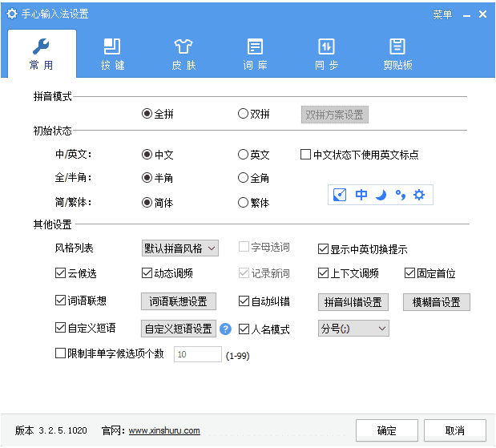Viewport: 496px width, 448px height.
Task: Click the input method logo icon in status bar preview
Action: pos(340,195)
